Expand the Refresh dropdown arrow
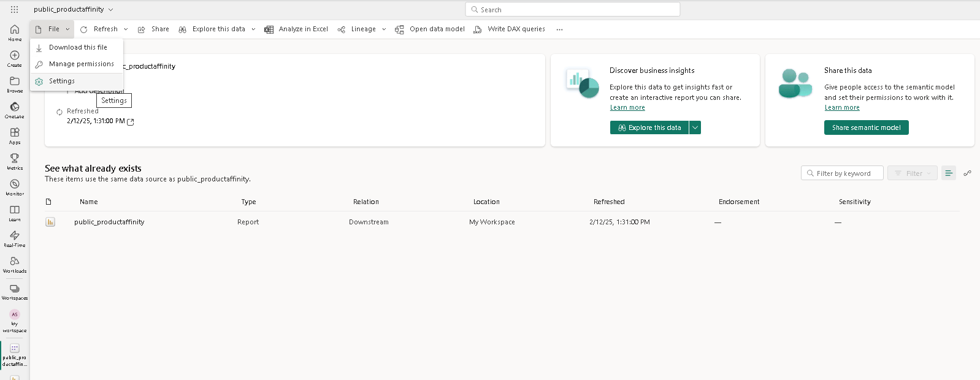980x380 pixels. click(x=126, y=29)
